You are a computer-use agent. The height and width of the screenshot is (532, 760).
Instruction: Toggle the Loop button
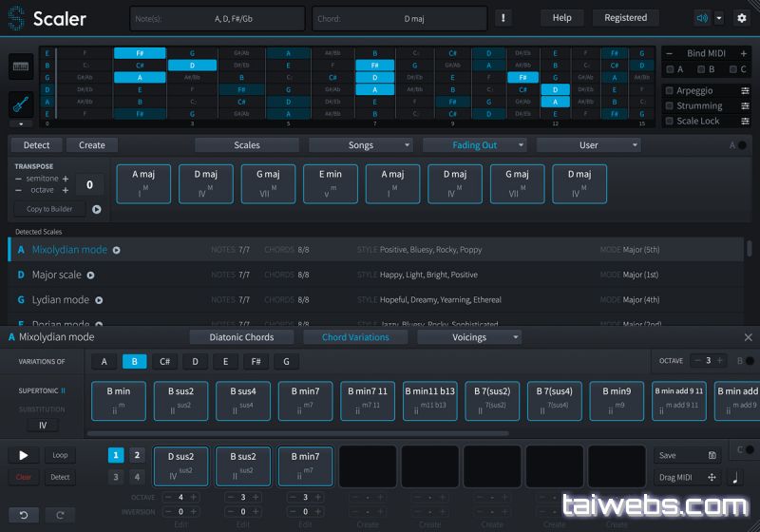tap(60, 455)
